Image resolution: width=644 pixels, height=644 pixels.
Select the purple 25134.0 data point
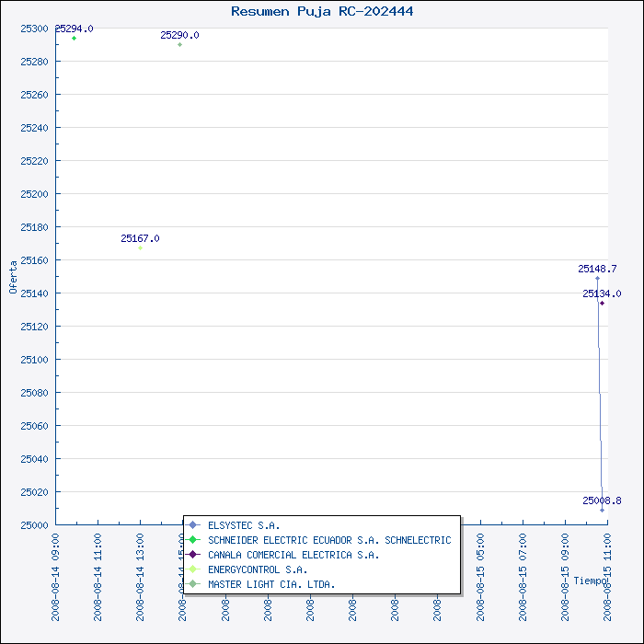602,303
